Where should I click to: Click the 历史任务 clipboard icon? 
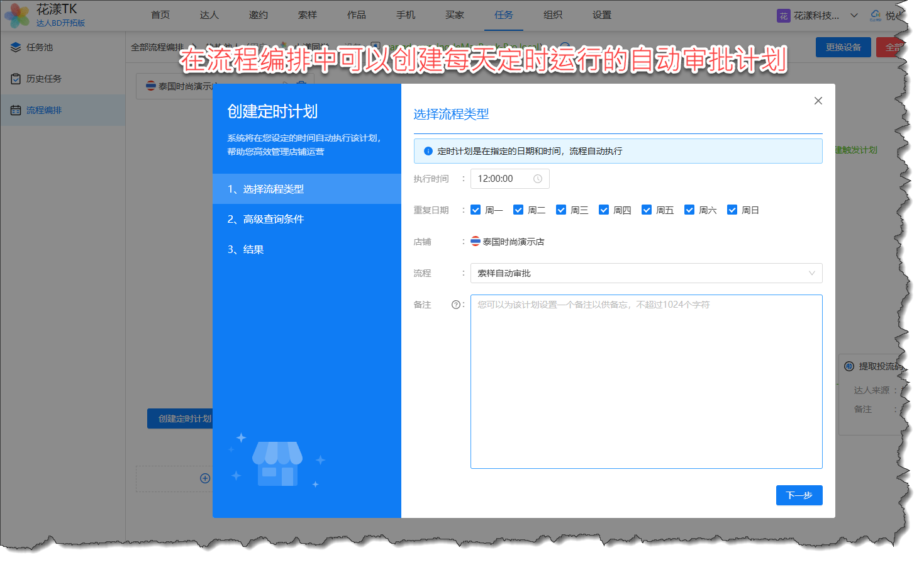tap(16, 79)
